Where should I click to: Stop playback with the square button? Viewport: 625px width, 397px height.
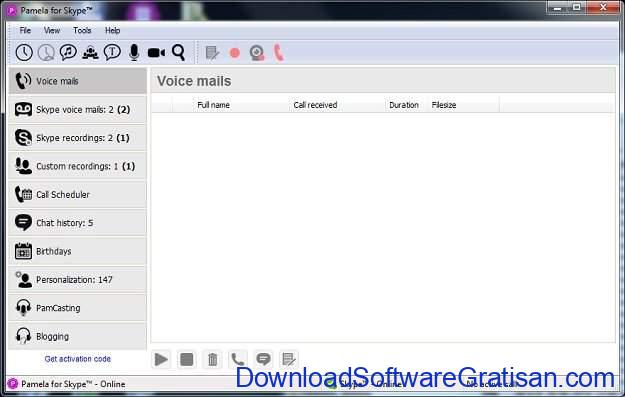[187, 359]
